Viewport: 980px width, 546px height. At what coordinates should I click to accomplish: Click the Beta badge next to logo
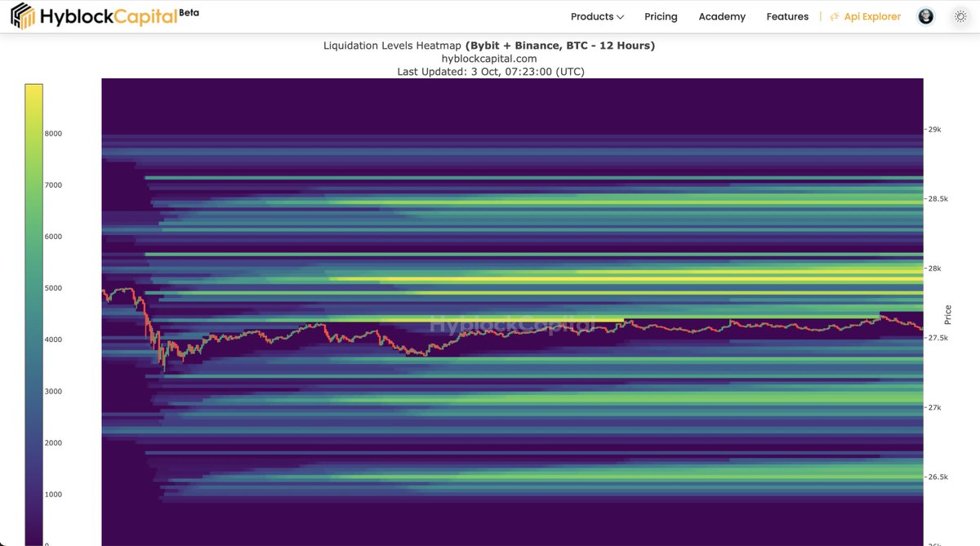pos(187,13)
